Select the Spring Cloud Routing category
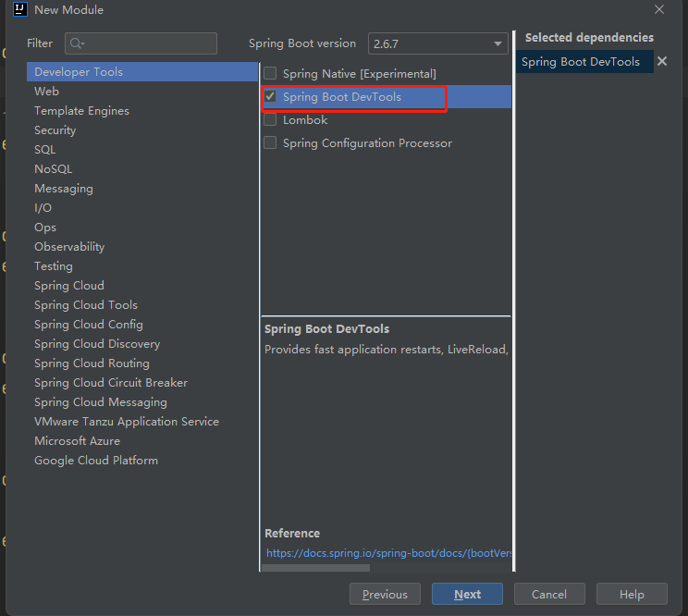The image size is (688, 616). point(142,363)
